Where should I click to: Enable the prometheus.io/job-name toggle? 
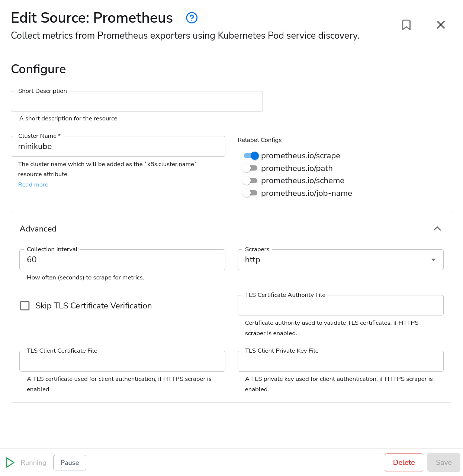(x=250, y=193)
